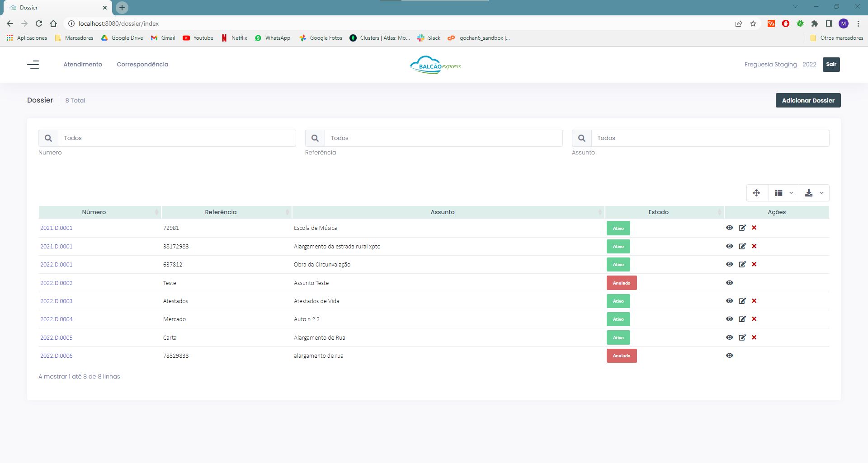This screenshot has height=463, width=868.
Task: Click Anulado badge for Assunto Teste
Action: click(x=622, y=283)
